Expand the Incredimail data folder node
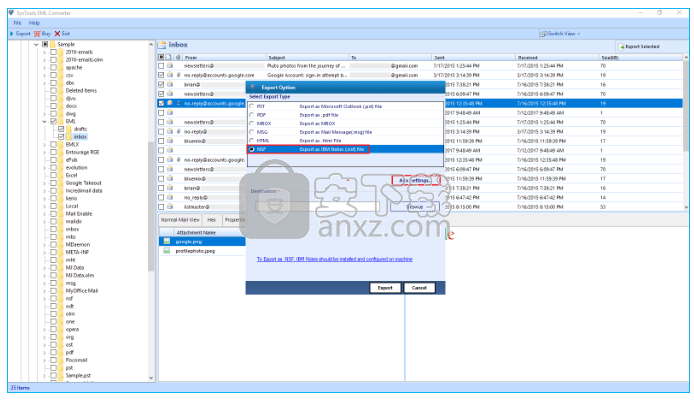Image resolution: width=694 pixels, height=402 pixels. click(x=44, y=191)
